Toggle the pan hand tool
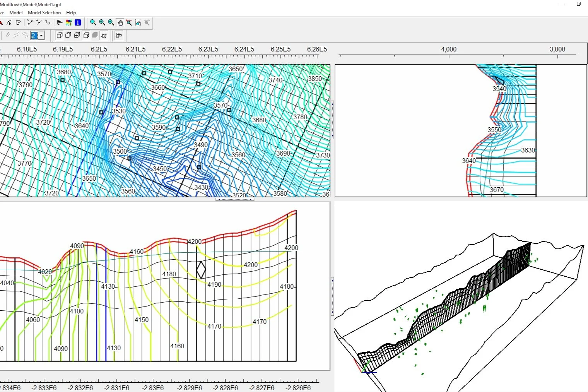588x392 pixels. click(x=120, y=23)
